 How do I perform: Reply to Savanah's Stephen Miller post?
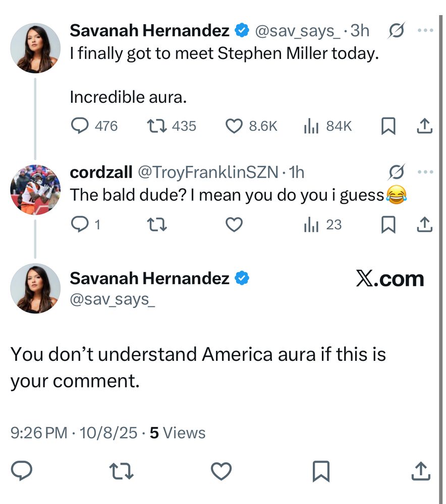80,126
